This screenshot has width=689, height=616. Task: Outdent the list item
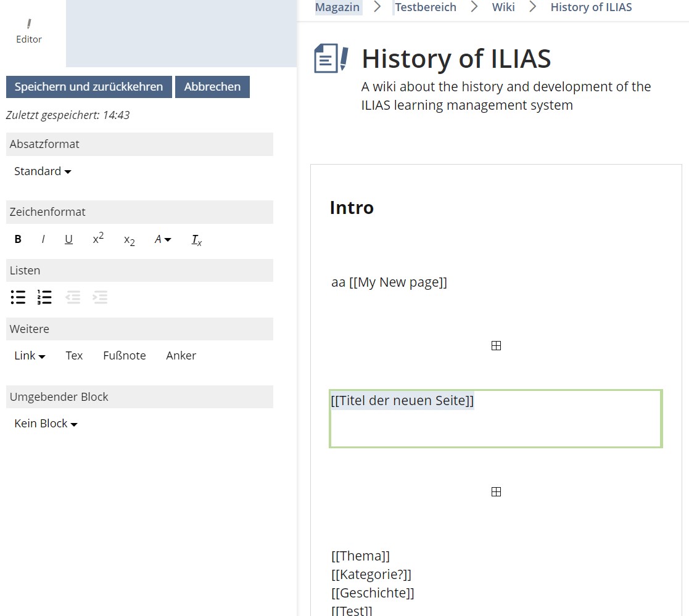point(73,297)
